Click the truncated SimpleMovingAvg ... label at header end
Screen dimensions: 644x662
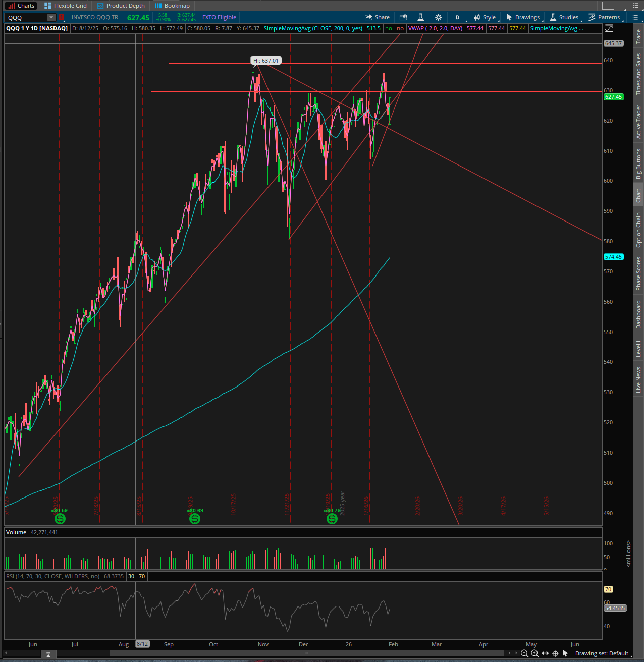[557, 28]
